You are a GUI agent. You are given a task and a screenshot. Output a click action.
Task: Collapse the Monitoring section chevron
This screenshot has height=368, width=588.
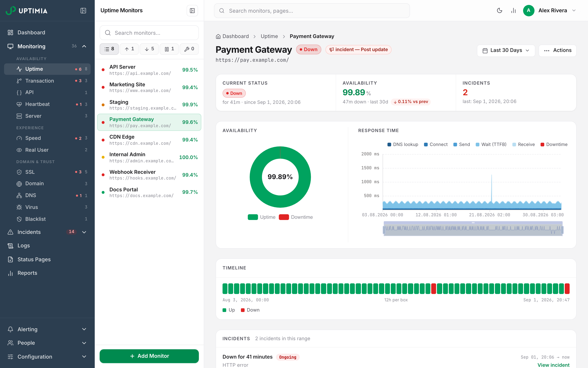pyautogui.click(x=84, y=46)
